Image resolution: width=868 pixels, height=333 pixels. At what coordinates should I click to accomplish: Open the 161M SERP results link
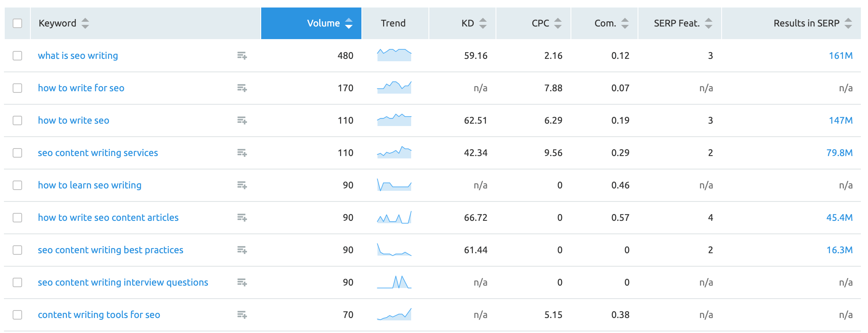click(840, 56)
